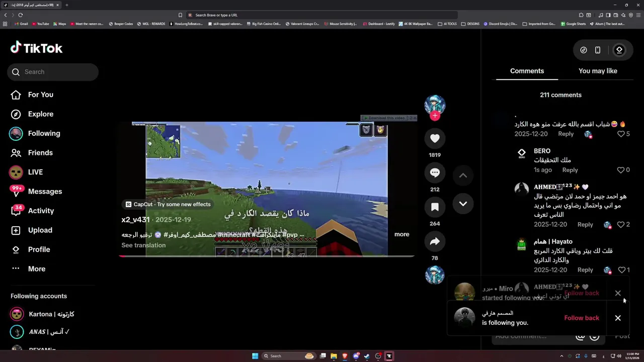Click the sound avatar below share
This screenshot has height=362, width=644.
point(435,275)
